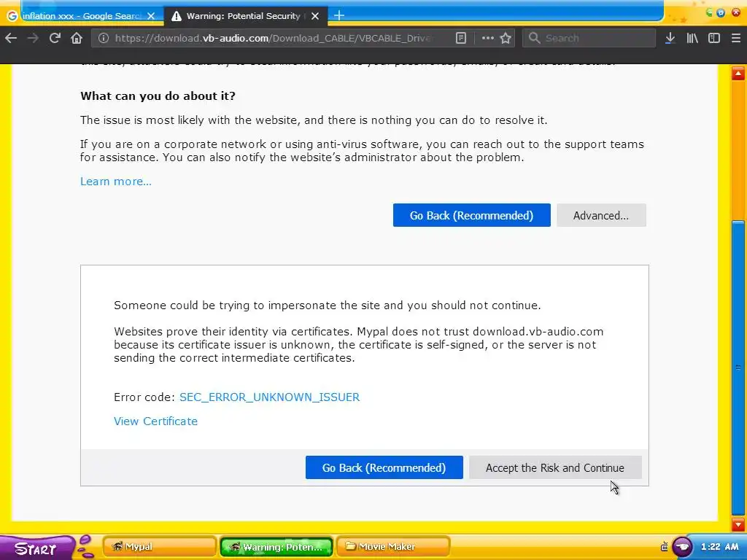The width and height of the screenshot is (747, 560).
Task: Open the Start menu
Action: click(x=36, y=548)
